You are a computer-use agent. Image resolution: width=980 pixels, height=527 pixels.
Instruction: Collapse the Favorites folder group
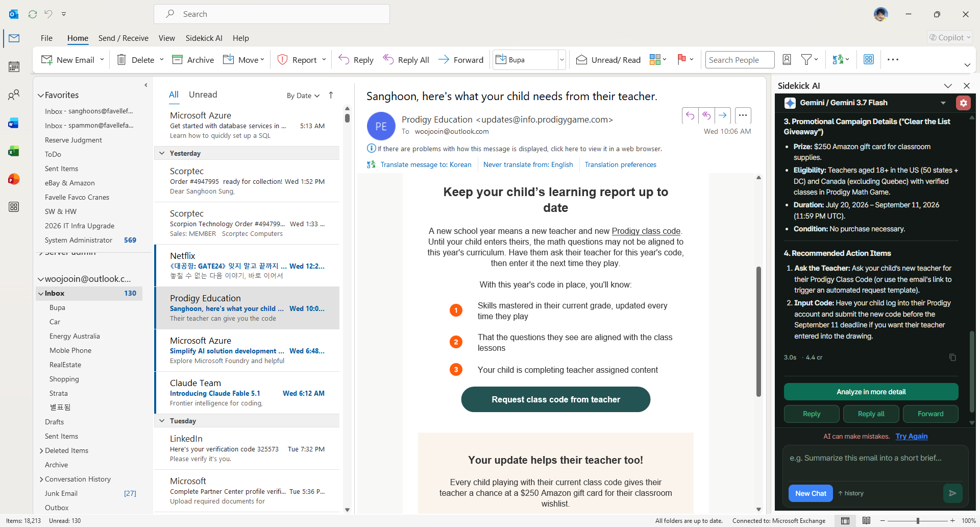tap(41, 95)
